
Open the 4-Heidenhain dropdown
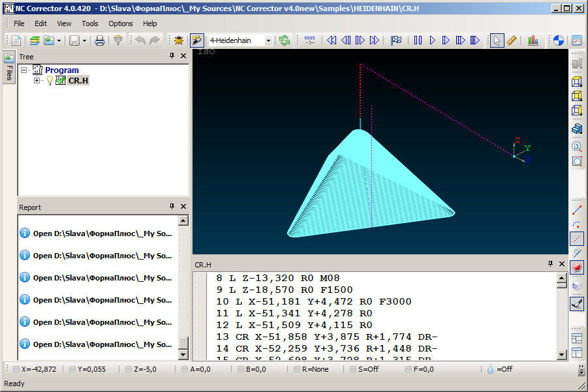pos(268,40)
